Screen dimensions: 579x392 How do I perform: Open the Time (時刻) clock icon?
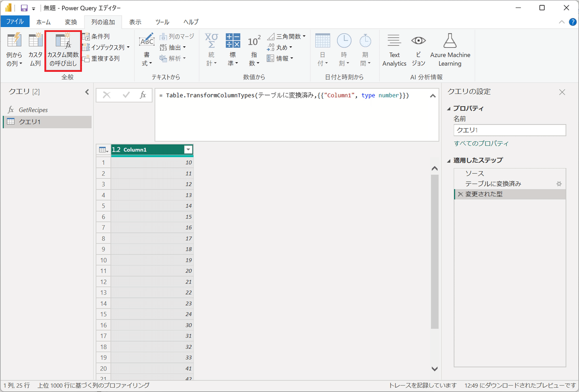point(344,41)
